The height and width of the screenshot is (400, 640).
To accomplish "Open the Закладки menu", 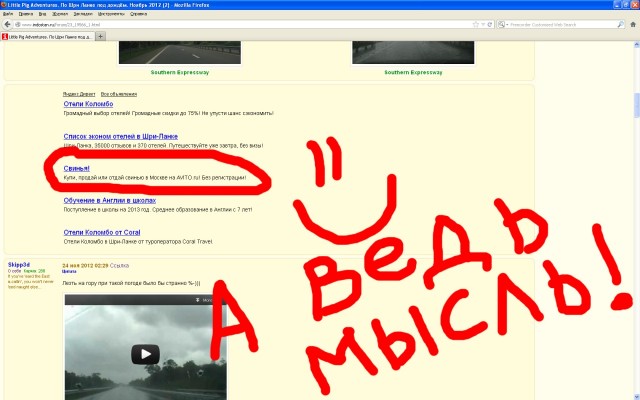I will [x=81, y=15].
